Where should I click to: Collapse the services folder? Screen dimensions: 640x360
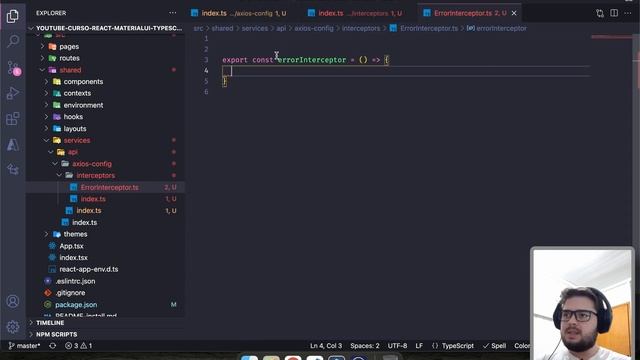106,140
